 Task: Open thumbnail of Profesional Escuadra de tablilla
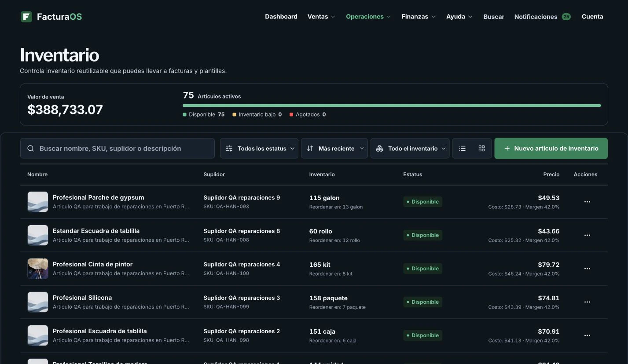click(38, 335)
